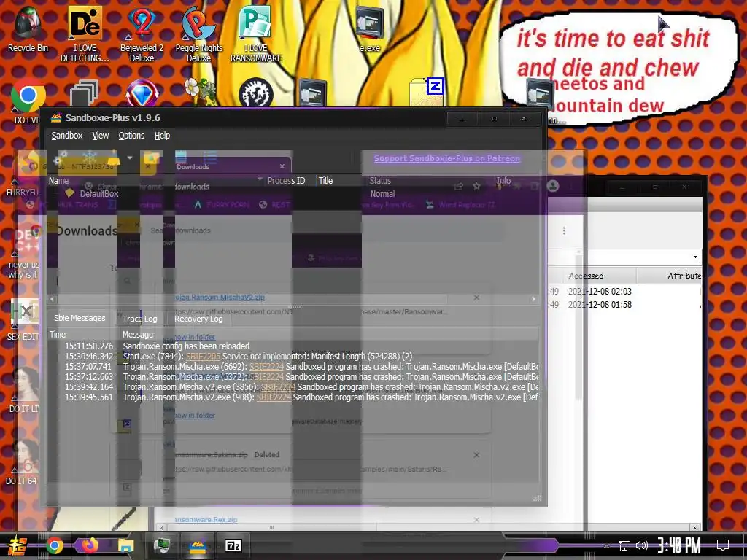Viewport: 747px width, 560px height.
Task: Sort by the Info column header
Action: click(503, 181)
